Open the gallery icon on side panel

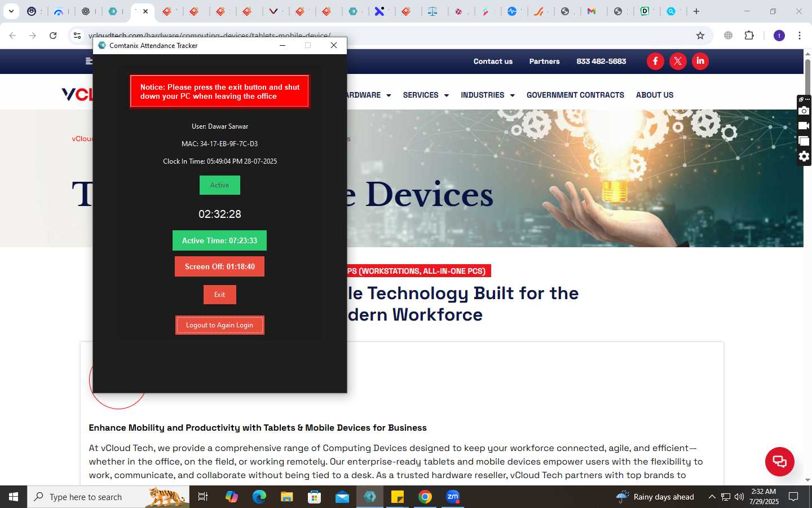(804, 141)
